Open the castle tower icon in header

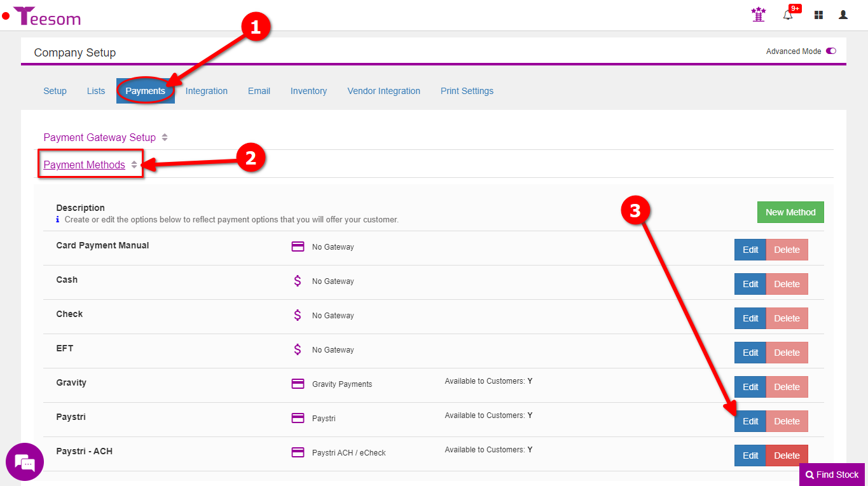click(x=759, y=15)
